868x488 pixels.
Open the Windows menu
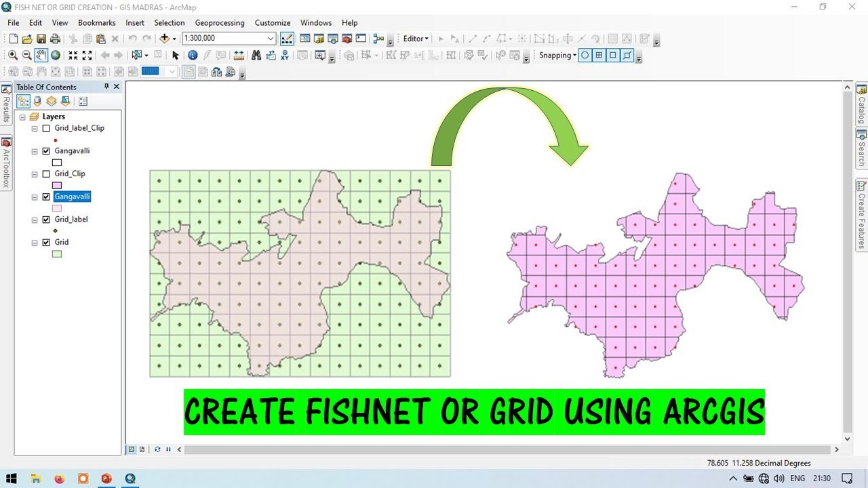316,22
